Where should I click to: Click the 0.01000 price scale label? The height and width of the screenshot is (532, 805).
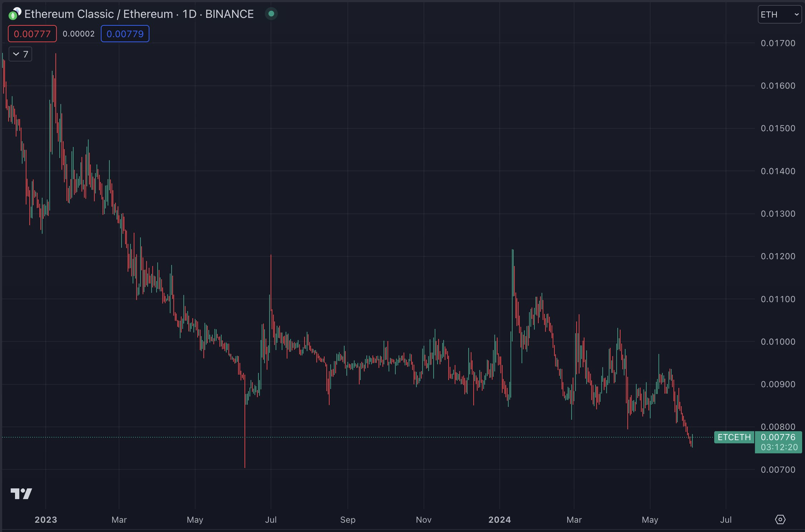(x=778, y=342)
